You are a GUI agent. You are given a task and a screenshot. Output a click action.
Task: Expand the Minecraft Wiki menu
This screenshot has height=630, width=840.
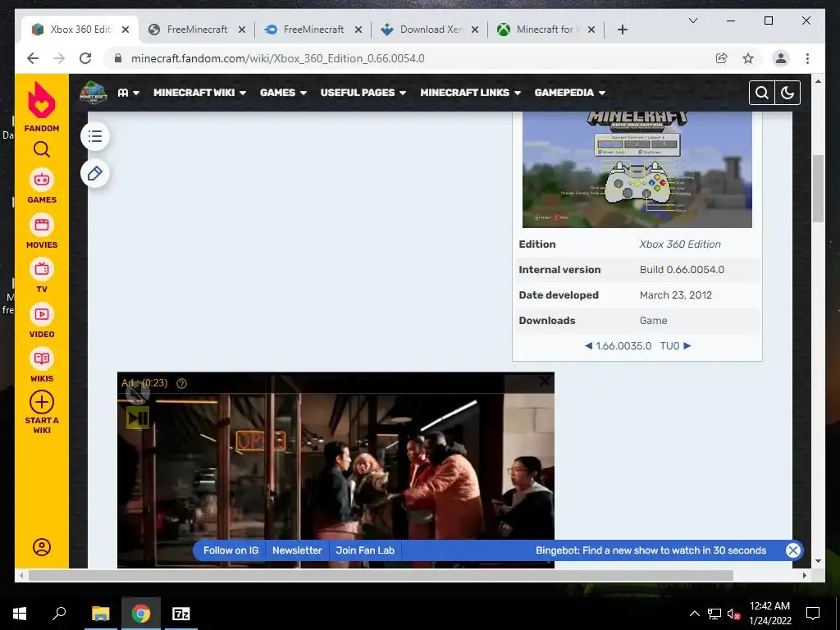[x=200, y=93]
